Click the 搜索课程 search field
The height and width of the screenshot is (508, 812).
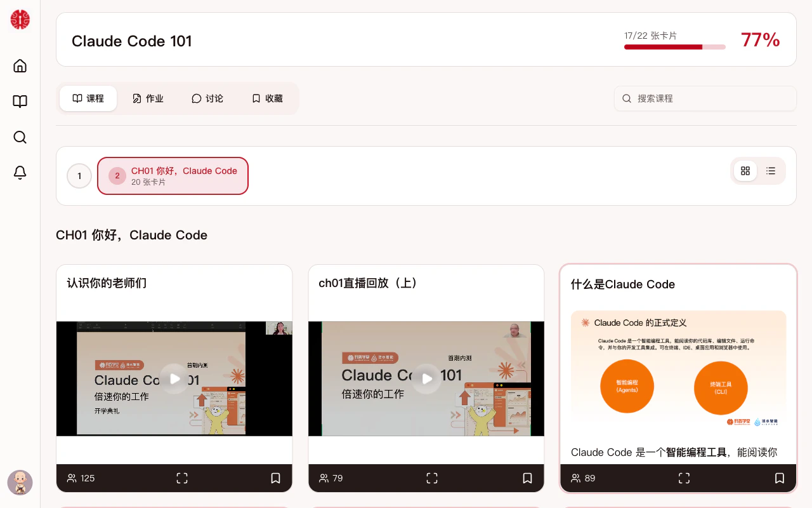tap(705, 98)
